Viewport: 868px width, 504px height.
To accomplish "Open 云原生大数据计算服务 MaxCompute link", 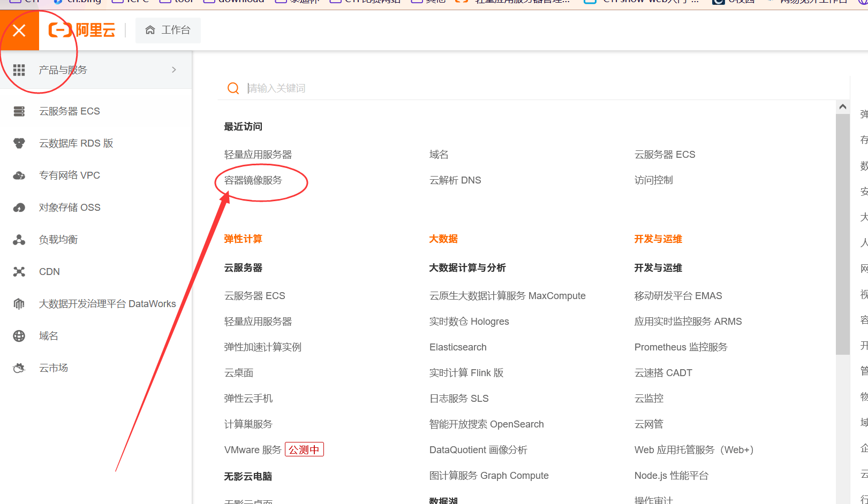I will coord(508,296).
